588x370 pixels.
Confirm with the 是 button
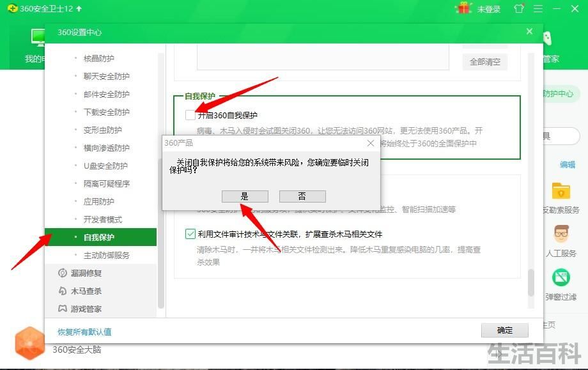click(245, 196)
